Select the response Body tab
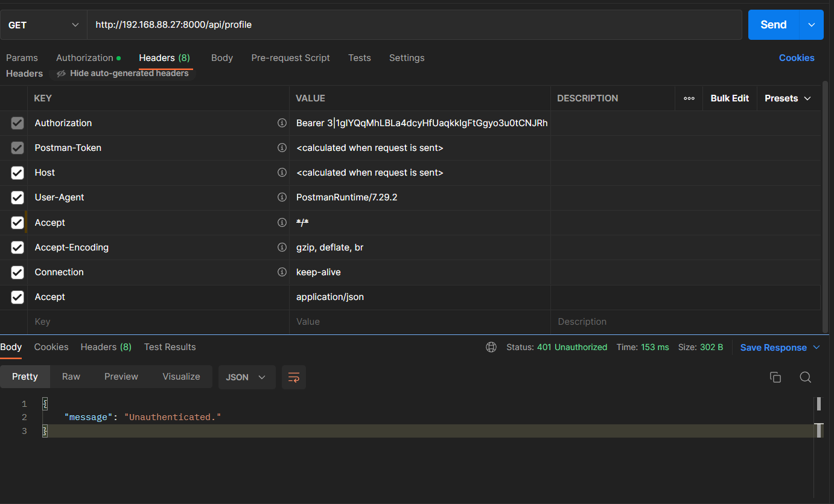Image resolution: width=834 pixels, height=504 pixels. tap(11, 347)
